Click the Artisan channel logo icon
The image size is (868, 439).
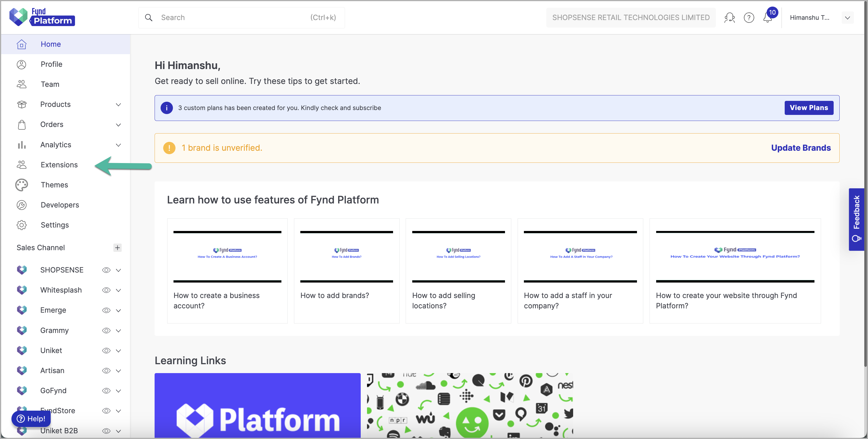21,370
